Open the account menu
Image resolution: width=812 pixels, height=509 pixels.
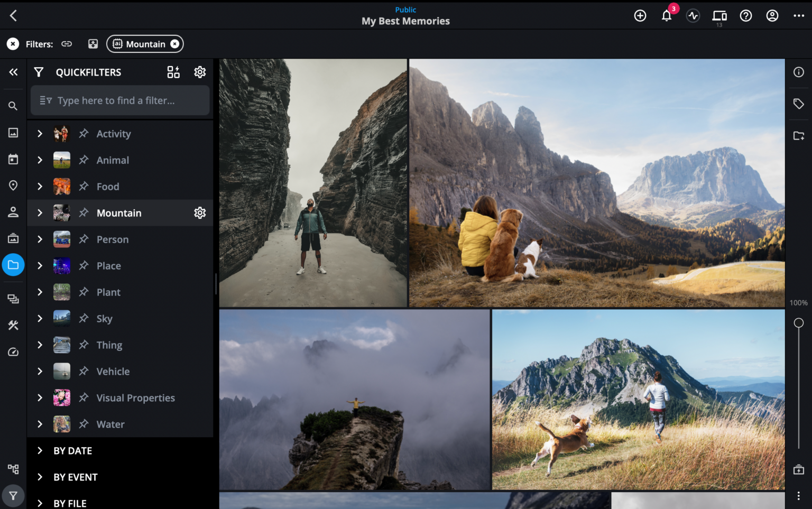click(x=772, y=15)
